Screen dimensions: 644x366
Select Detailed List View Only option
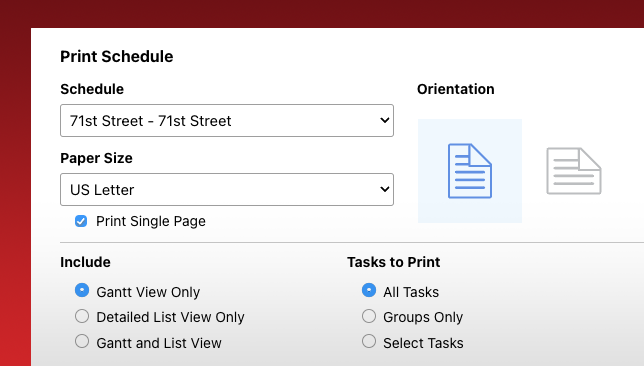[82, 316]
